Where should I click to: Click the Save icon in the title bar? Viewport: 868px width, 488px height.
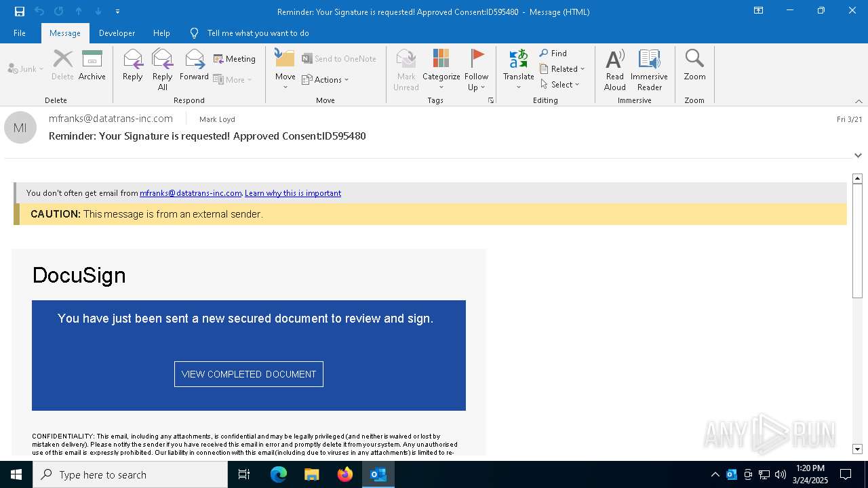[20, 12]
